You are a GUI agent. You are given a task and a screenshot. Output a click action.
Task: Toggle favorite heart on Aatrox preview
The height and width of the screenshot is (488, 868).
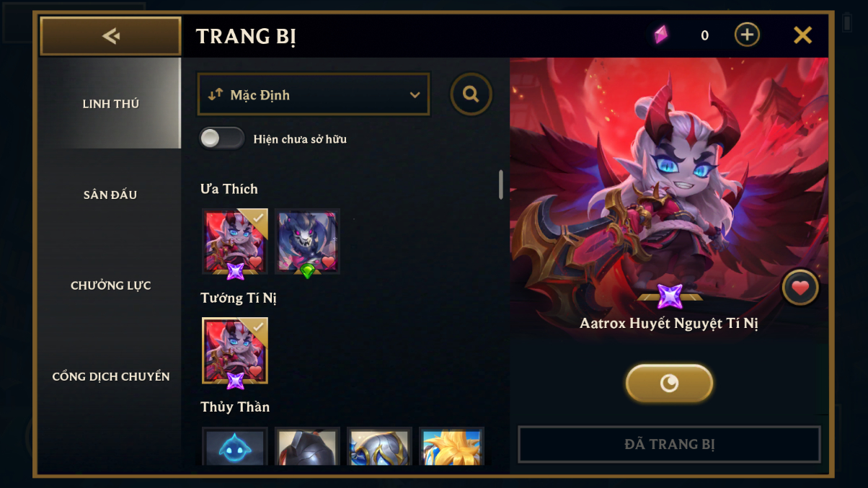[x=800, y=288]
